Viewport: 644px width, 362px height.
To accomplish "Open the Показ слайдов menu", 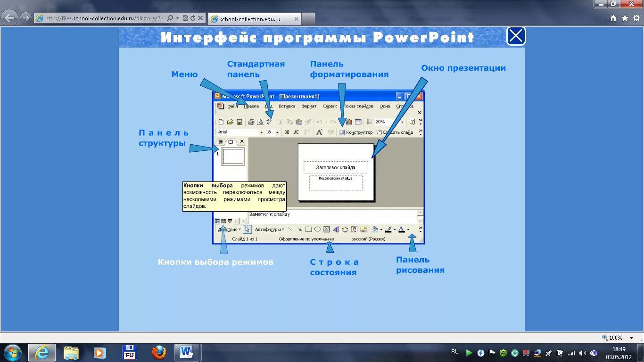I will (358, 107).
